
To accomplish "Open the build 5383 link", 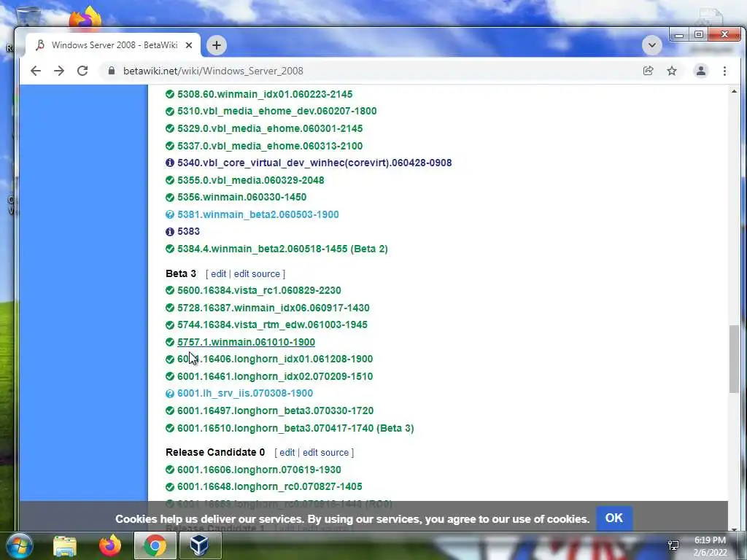I will coord(189,231).
